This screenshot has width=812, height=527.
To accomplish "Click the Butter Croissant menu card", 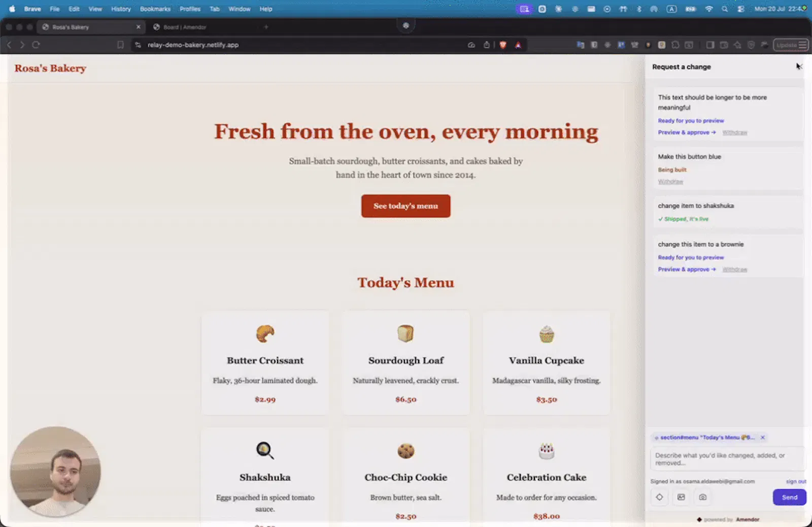I will tap(265, 363).
